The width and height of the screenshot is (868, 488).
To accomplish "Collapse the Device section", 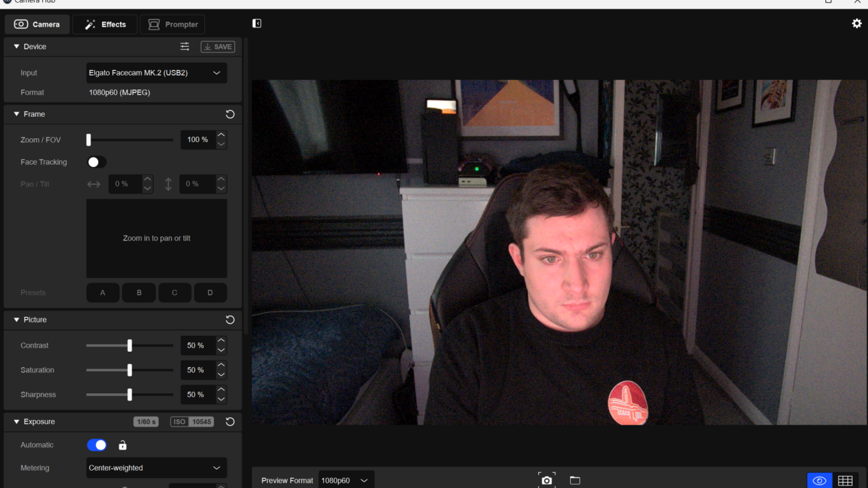I will (17, 47).
